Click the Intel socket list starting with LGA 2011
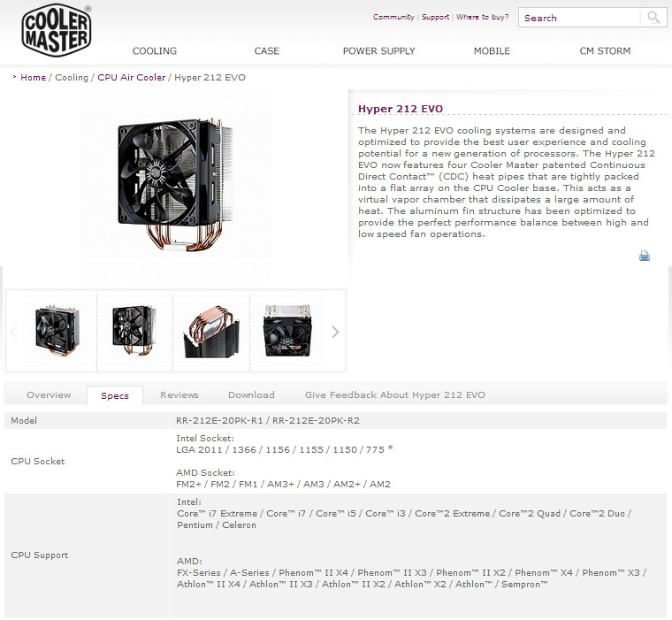 click(285, 450)
